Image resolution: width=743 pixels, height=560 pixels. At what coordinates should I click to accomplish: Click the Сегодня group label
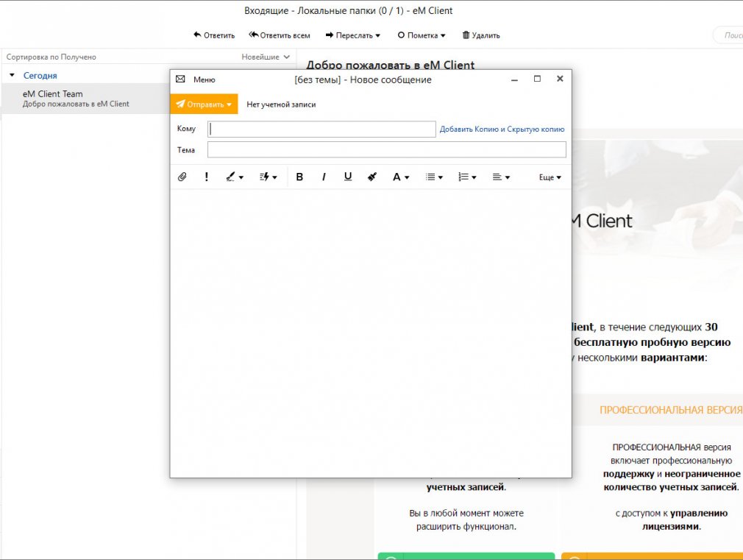[40, 75]
